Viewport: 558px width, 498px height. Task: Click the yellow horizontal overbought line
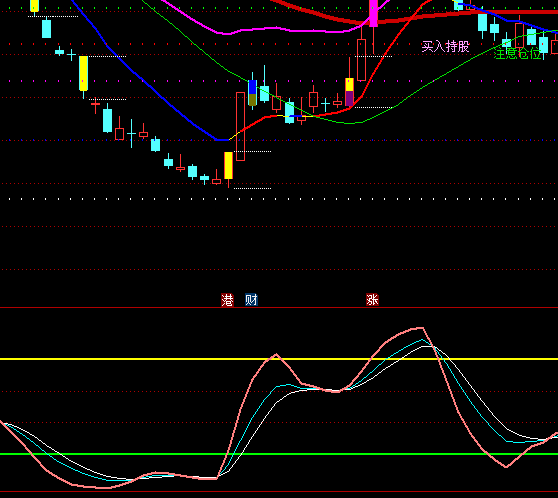[279, 359]
